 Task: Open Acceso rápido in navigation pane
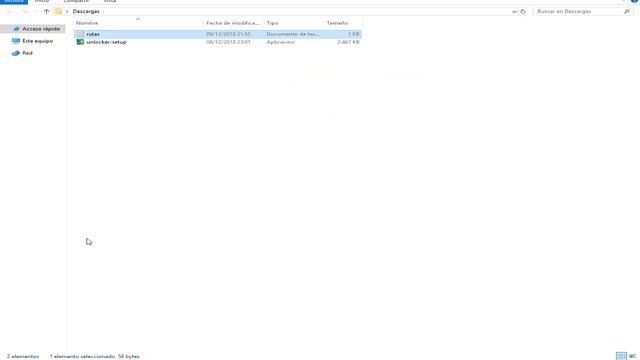click(41, 29)
